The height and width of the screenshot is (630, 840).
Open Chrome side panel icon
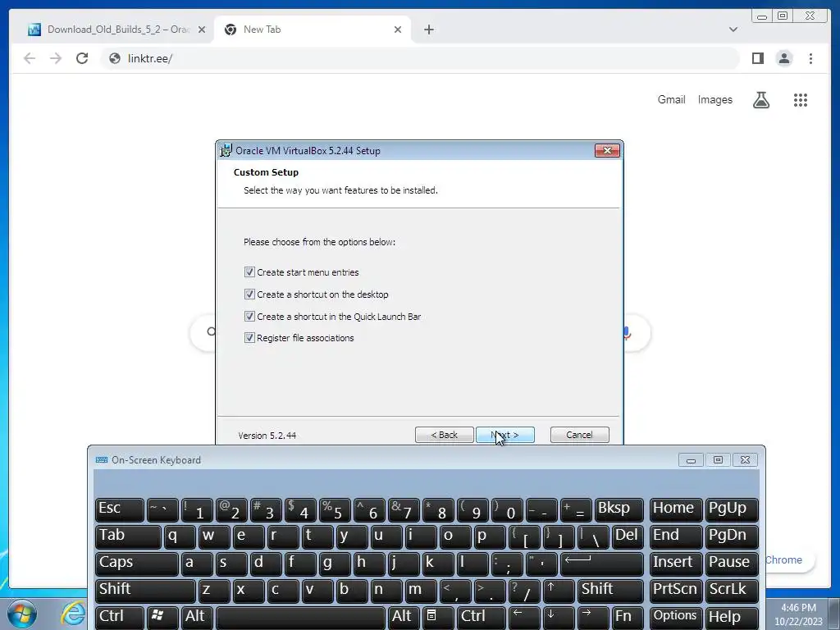point(757,58)
